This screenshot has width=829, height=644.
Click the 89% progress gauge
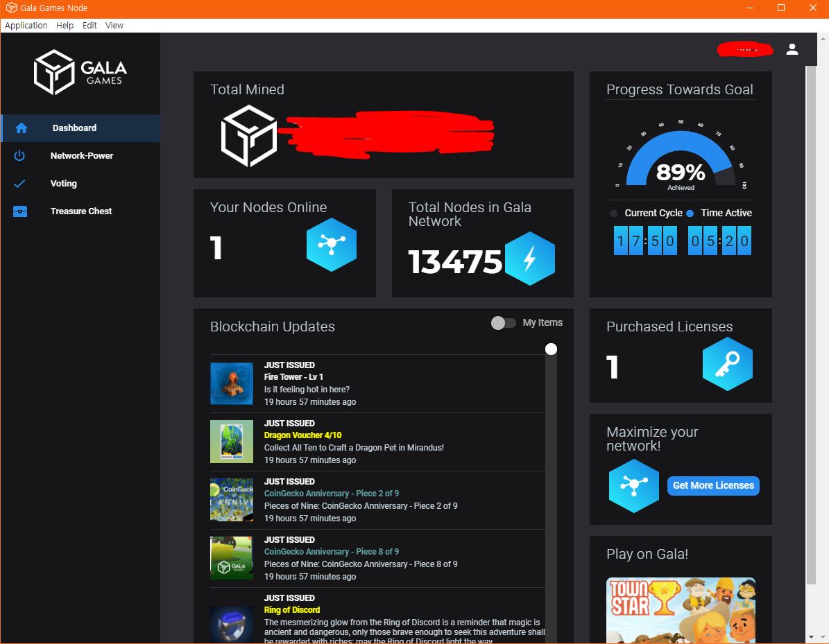681,159
